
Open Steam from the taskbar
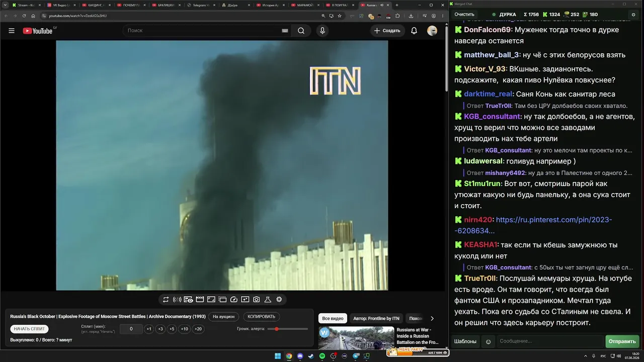coord(311,356)
